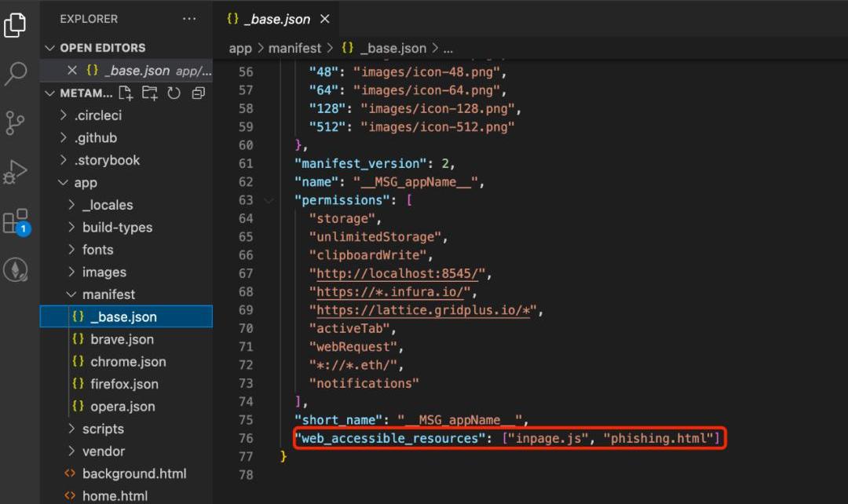Open the Extensions view with update badge
This screenshot has height=504, width=848.
16,221
